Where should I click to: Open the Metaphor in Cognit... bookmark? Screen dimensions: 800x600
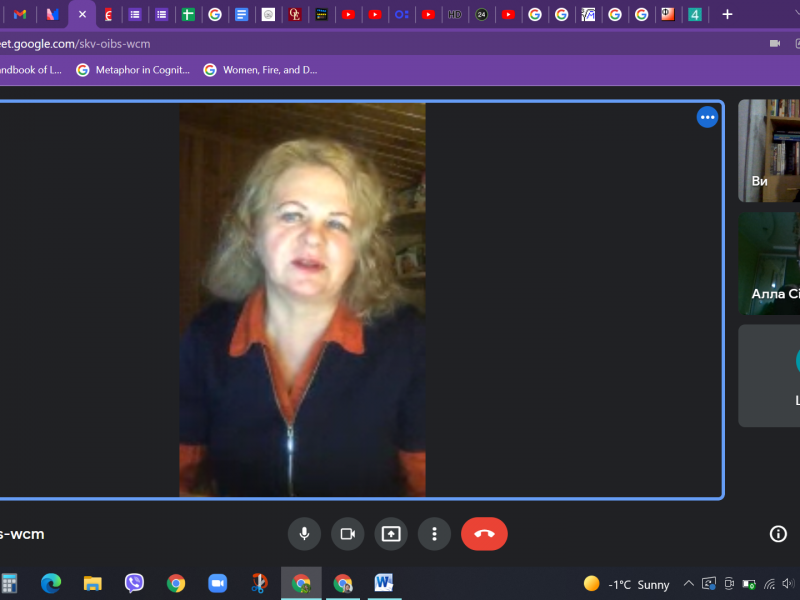point(132,70)
